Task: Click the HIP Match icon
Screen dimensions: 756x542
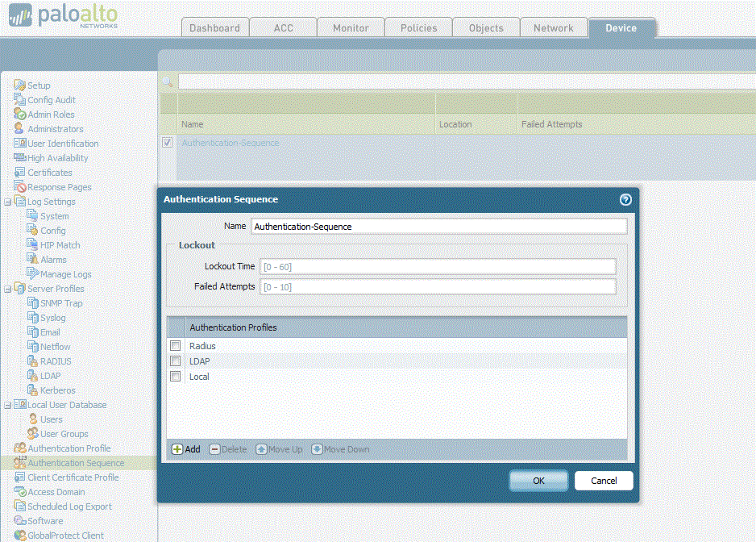Action: [x=32, y=244]
